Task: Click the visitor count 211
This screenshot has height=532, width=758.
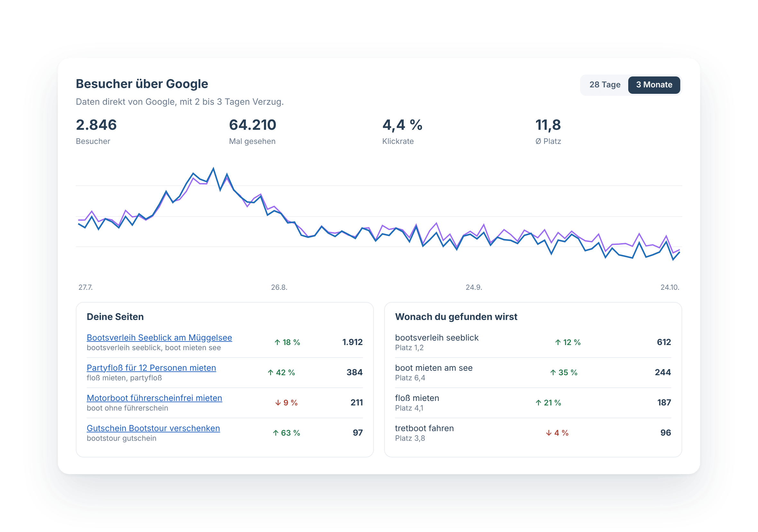Action: pos(357,403)
